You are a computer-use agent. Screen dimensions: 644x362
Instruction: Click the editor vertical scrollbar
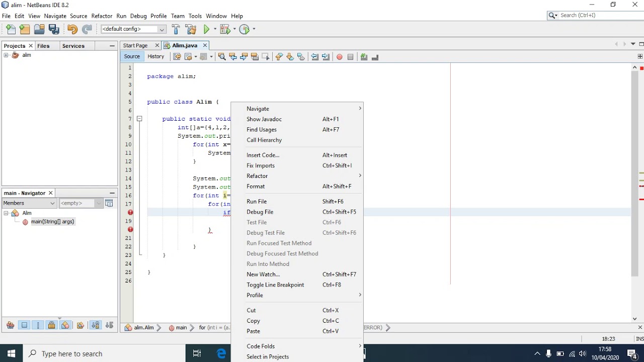pyautogui.click(x=634, y=171)
